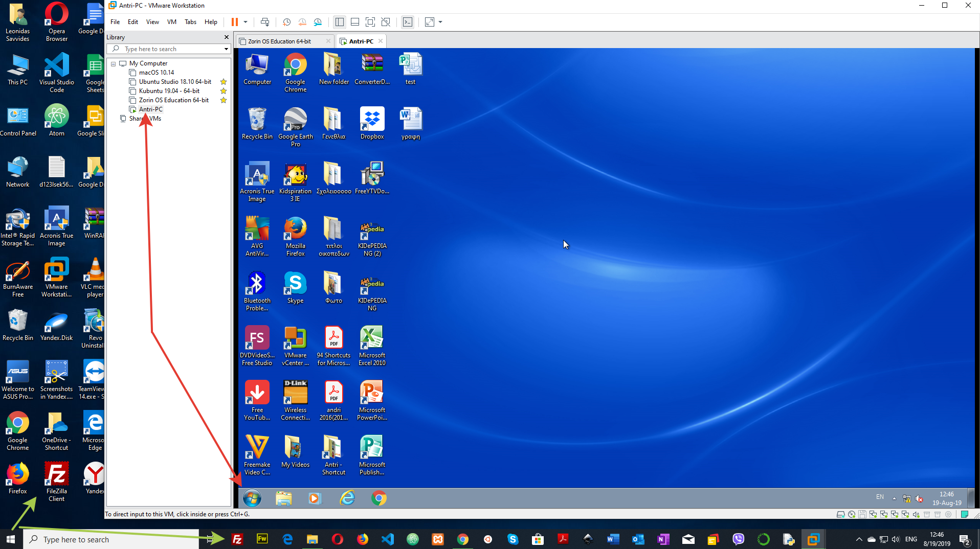Viewport: 980px width, 549px height.
Task: Select the Dropbox icon in the VM
Action: click(372, 123)
